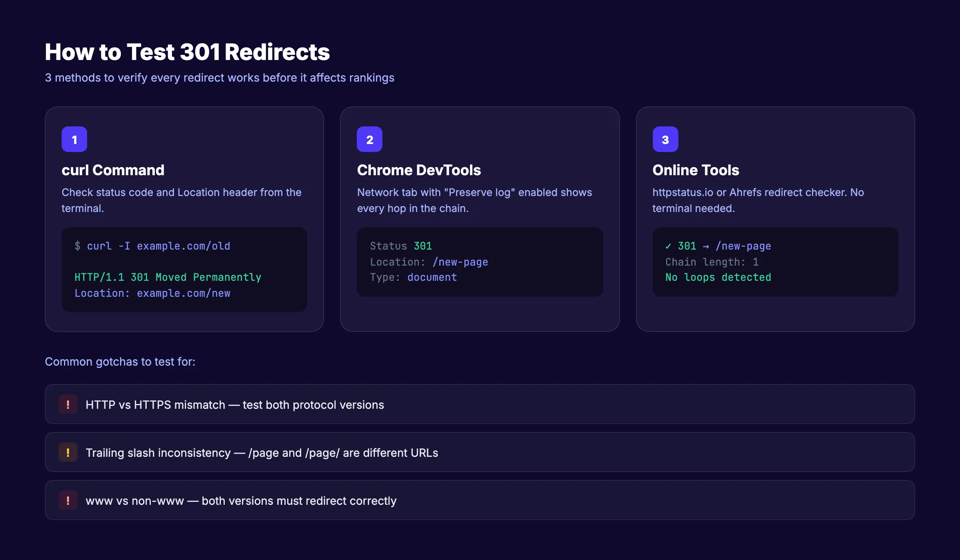Click the warning icon next to www vs non-www
Image resolution: width=960 pixels, height=560 pixels.
pyautogui.click(x=68, y=500)
